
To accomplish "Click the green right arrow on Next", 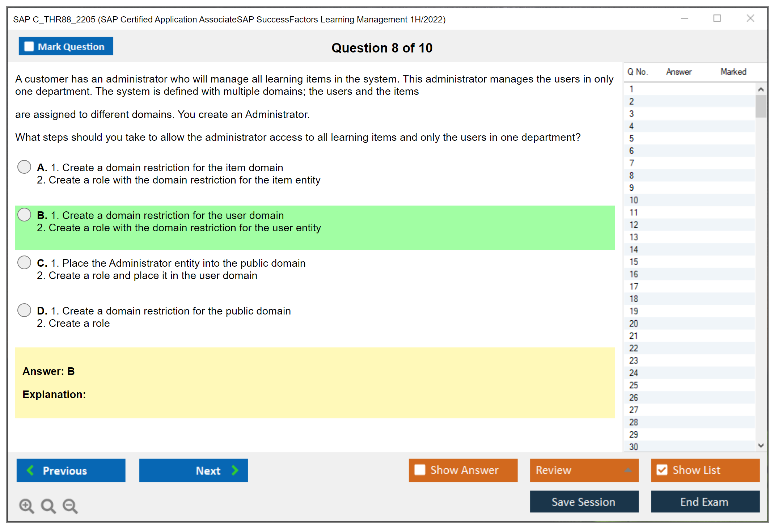I will [235, 470].
